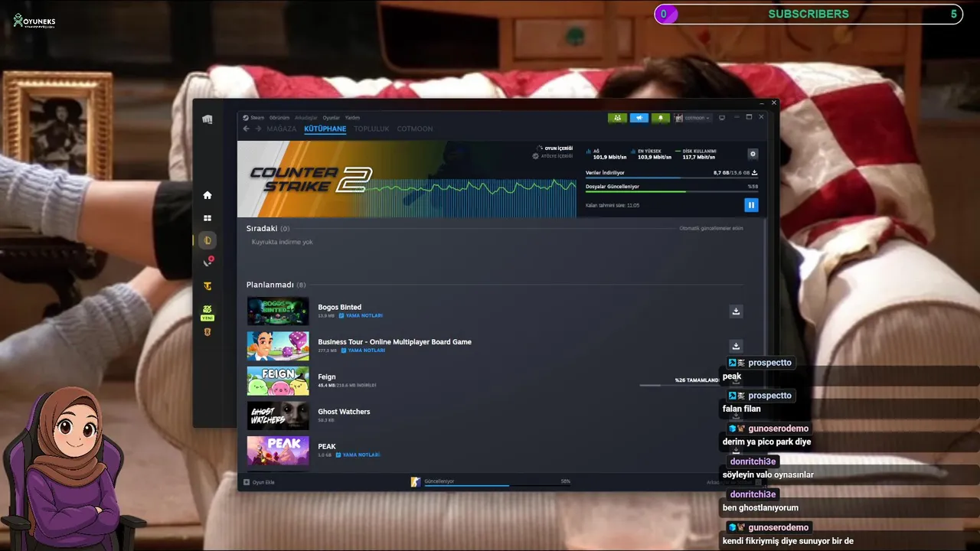The image size is (980, 551).
Task: Open the Feign game thumbnail
Action: [x=278, y=381]
